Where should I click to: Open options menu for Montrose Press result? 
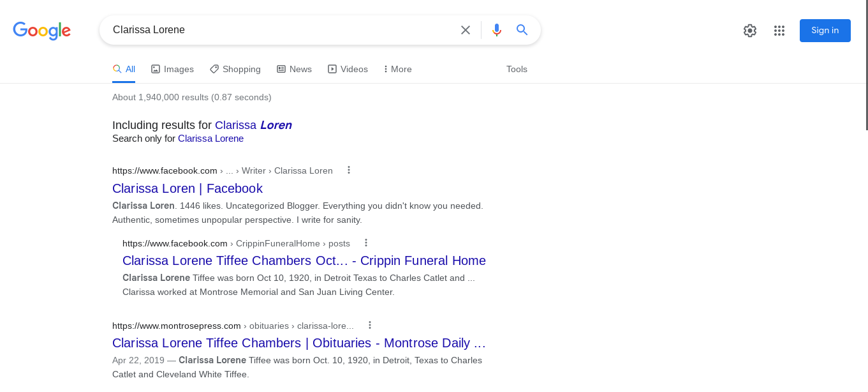pyautogui.click(x=370, y=325)
